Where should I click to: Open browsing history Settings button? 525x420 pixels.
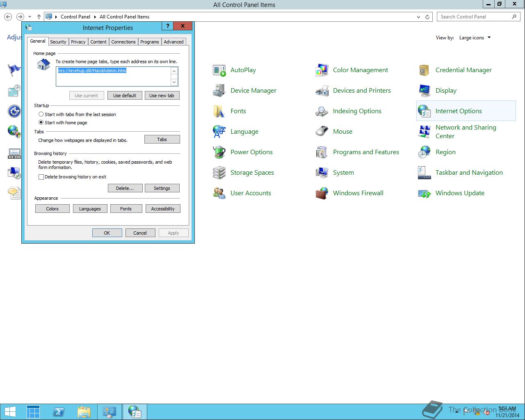point(162,188)
